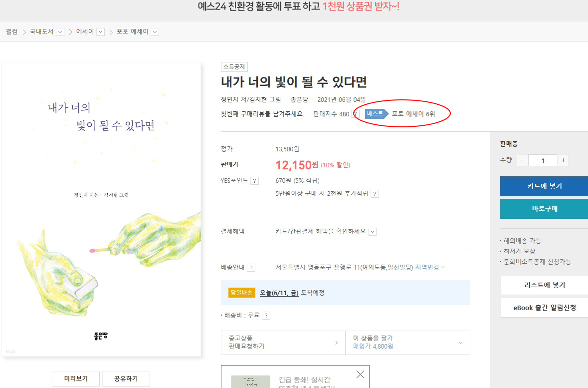This screenshot has height=388, width=588.
Task: Click the 오늘(6/11, 금) delivery date link
Action: pos(279,293)
